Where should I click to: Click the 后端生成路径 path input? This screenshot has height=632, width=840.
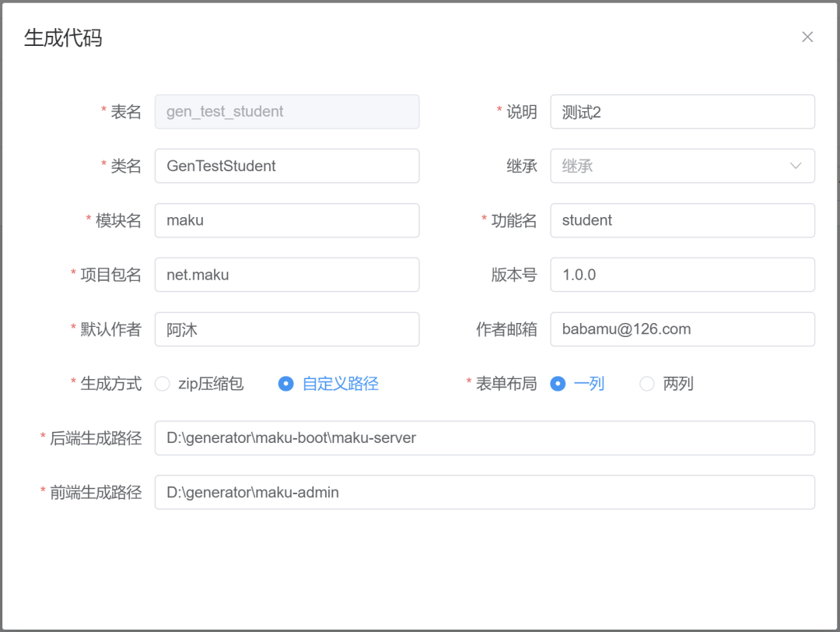click(485, 438)
